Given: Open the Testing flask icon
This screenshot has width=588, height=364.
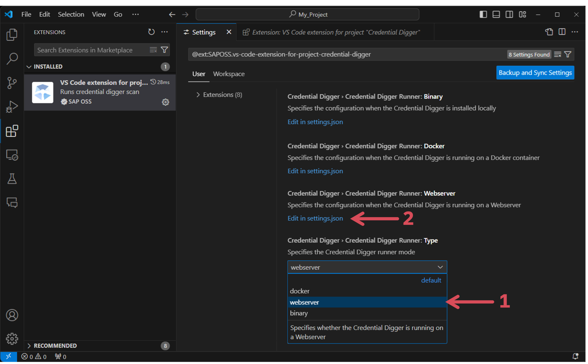Looking at the screenshot, I should [x=12, y=179].
